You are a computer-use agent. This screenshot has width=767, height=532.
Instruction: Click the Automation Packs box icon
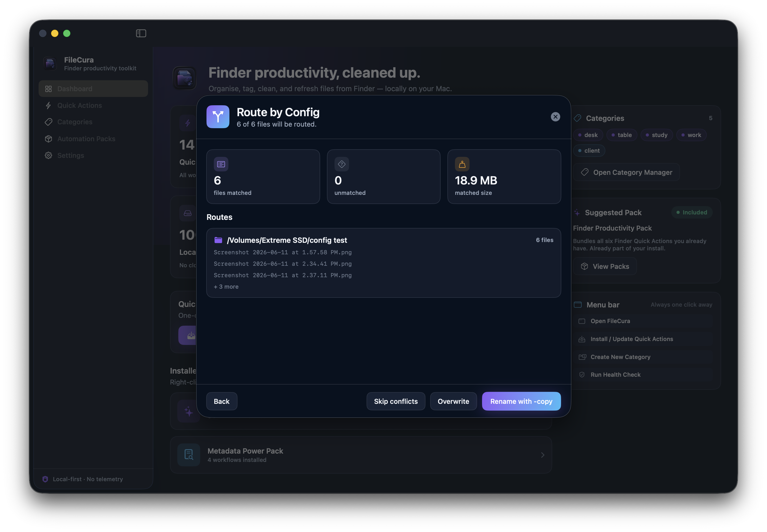point(48,139)
